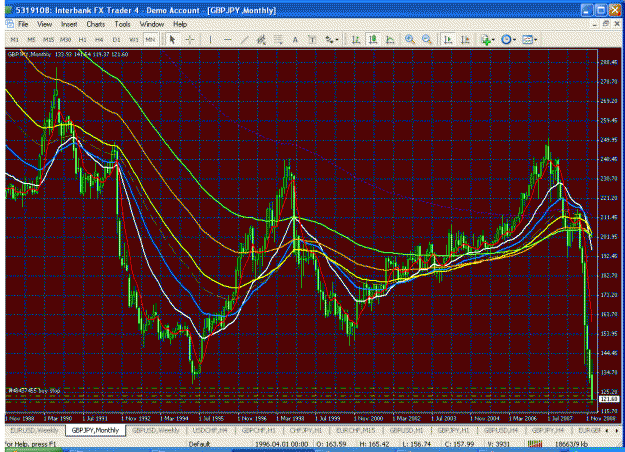The width and height of the screenshot is (625, 452).
Task: Click the title bar application icon
Action: [9, 10]
